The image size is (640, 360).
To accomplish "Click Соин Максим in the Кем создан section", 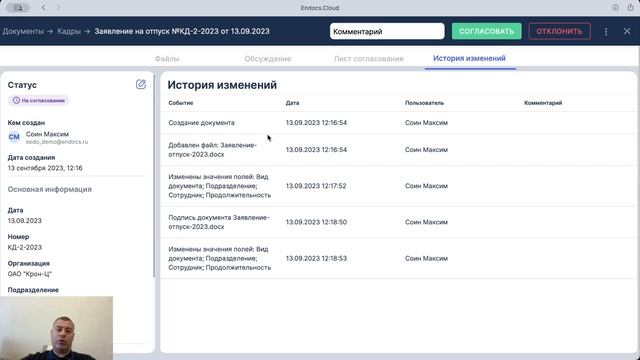I will (47, 134).
